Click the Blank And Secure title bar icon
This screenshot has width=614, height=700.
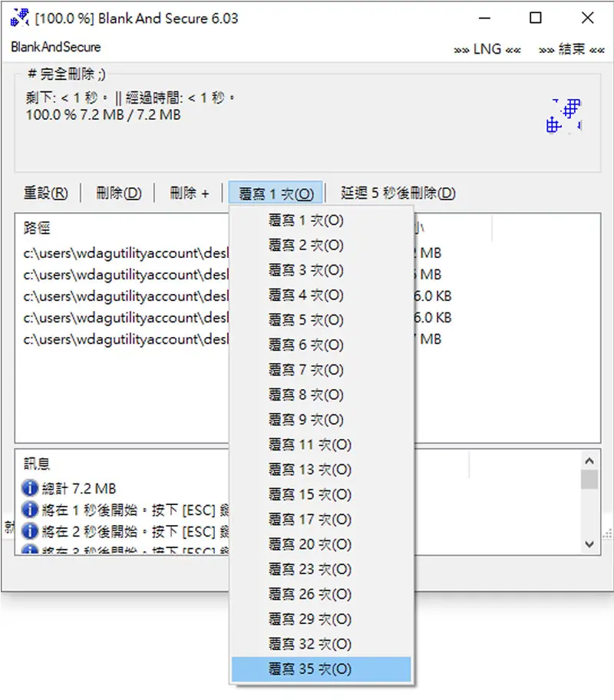click(x=20, y=18)
